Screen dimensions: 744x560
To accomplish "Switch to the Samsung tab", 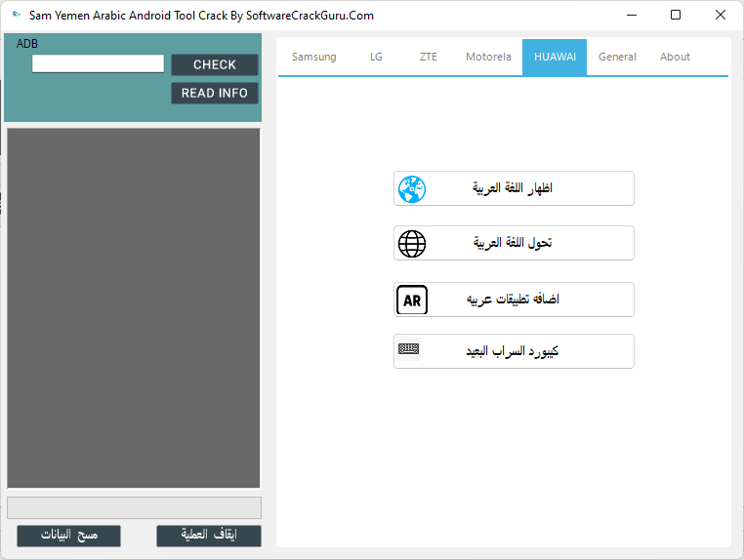I will pos(314,57).
